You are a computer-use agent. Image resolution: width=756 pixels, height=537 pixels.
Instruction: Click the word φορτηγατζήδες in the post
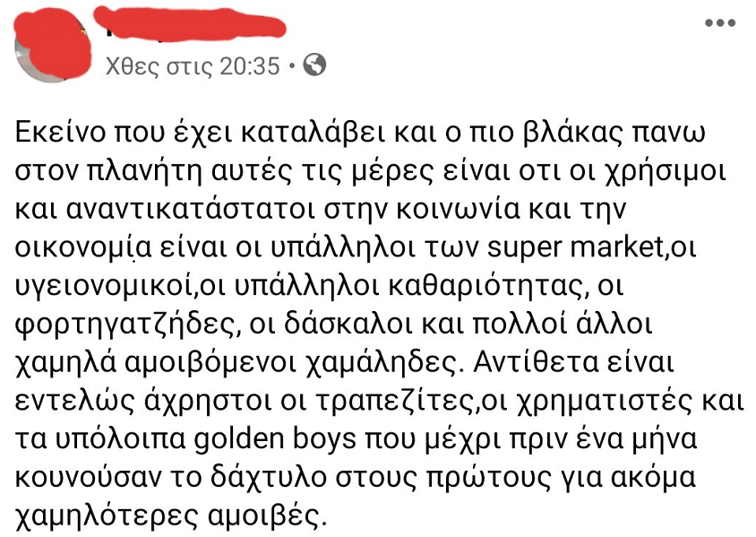127,325
